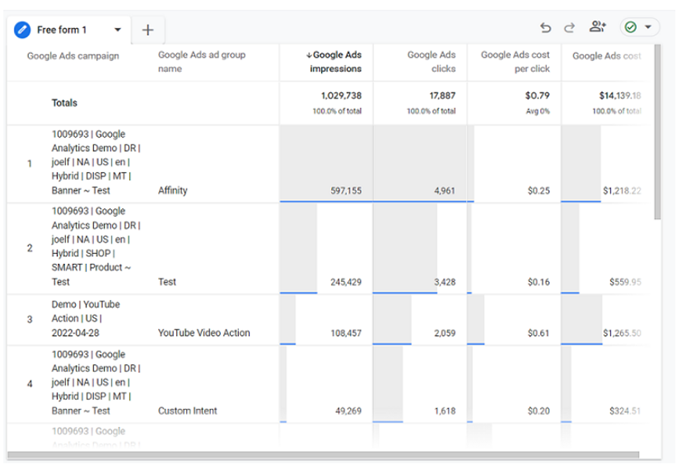
Task: Click cost per click $0.16
Action: 539,282
